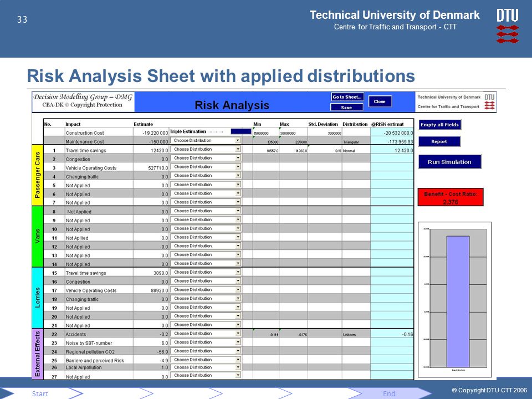Viewport: 532px width, 399px height.
Task: Click the Construction Cost estimate -19 220 000
Action: [155, 134]
